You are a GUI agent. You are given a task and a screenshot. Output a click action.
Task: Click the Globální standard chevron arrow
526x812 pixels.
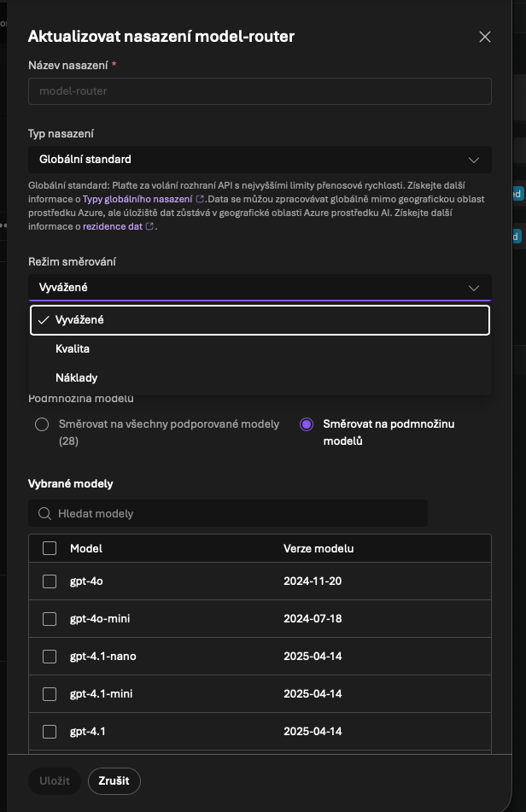pos(474,160)
